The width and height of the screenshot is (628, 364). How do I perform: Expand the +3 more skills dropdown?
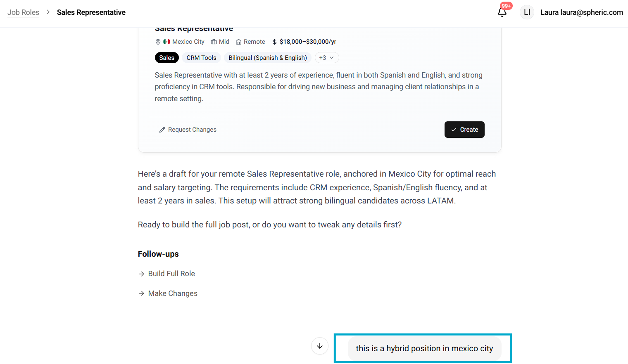326,58
